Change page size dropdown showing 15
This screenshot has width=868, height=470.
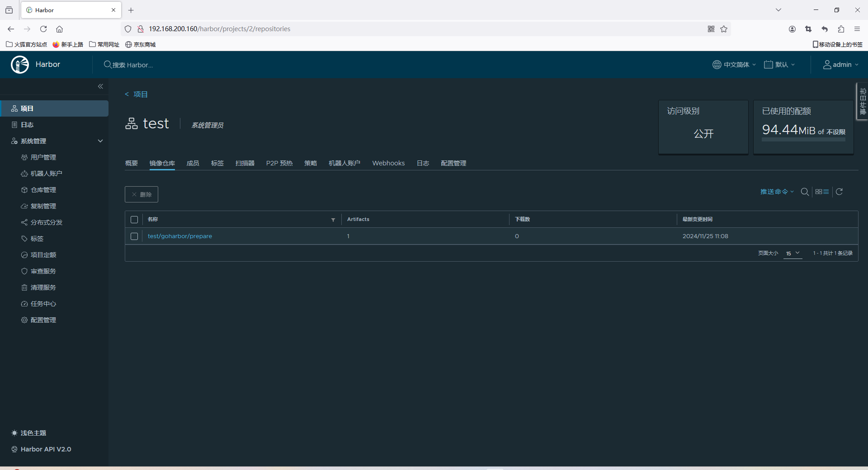click(x=793, y=254)
